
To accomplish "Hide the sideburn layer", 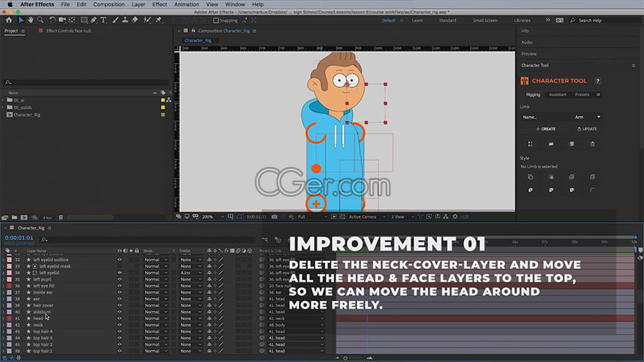I will point(119,312).
